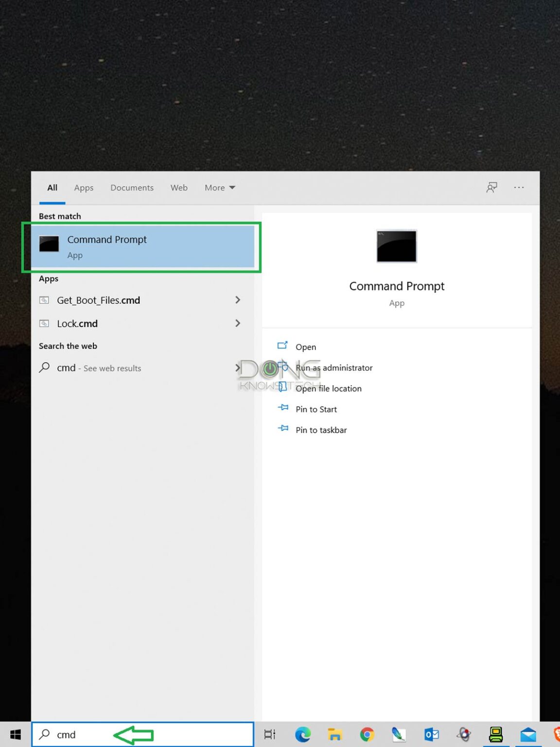Expand the Lock.cmd result arrow
560x747 pixels.
point(238,323)
